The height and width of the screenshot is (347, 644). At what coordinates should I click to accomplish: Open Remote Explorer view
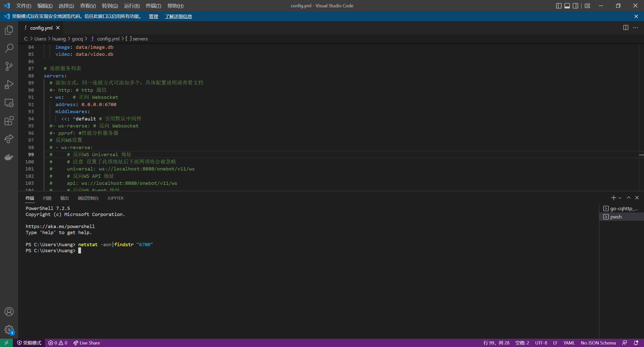pyautogui.click(x=9, y=103)
